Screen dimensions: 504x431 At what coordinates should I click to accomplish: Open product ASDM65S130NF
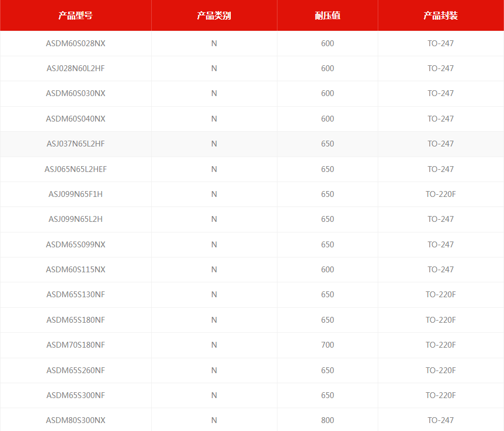pos(75,295)
